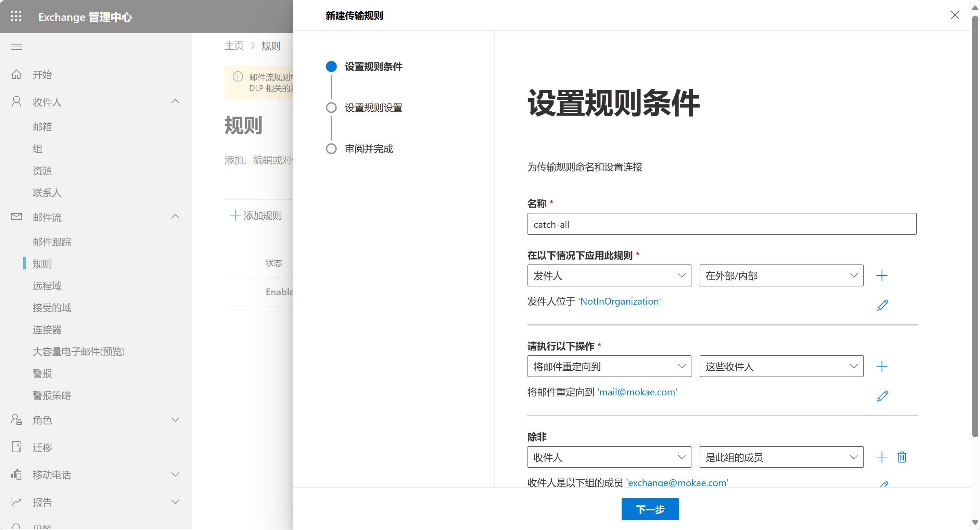Click the migration icon next to 迁移

coord(16,447)
